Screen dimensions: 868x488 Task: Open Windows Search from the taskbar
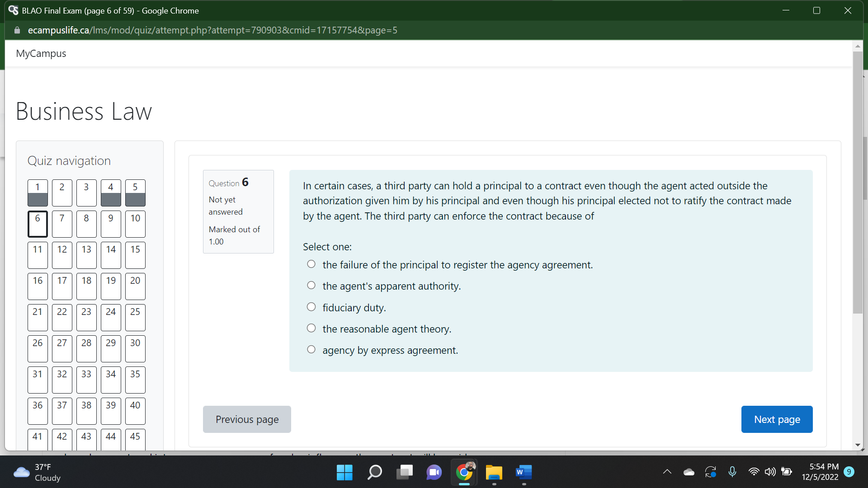coord(374,473)
